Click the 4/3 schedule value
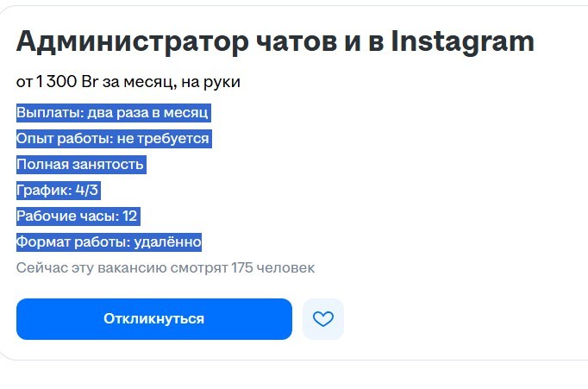Screen dimensions: 588x389 click(x=87, y=191)
